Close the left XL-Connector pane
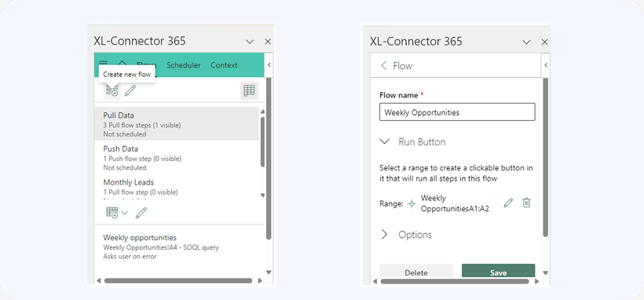The image size is (644, 300). pyautogui.click(x=268, y=42)
